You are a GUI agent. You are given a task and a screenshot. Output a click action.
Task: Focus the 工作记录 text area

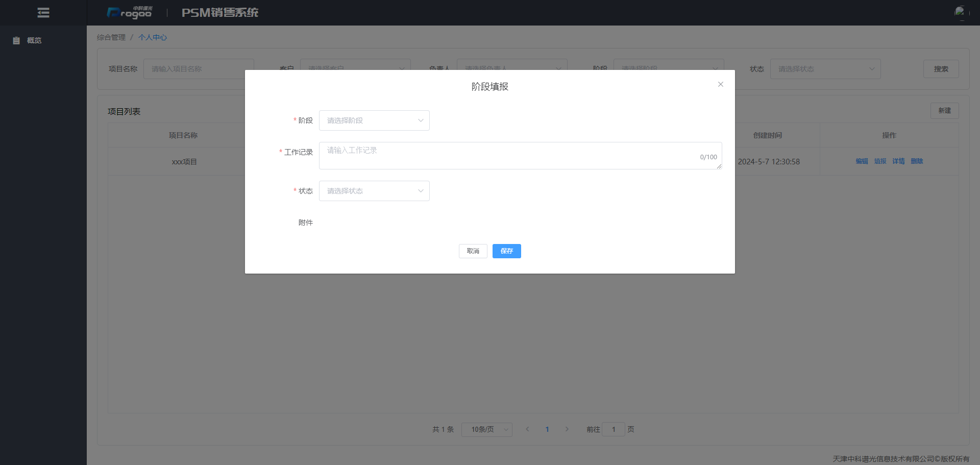click(x=510, y=155)
